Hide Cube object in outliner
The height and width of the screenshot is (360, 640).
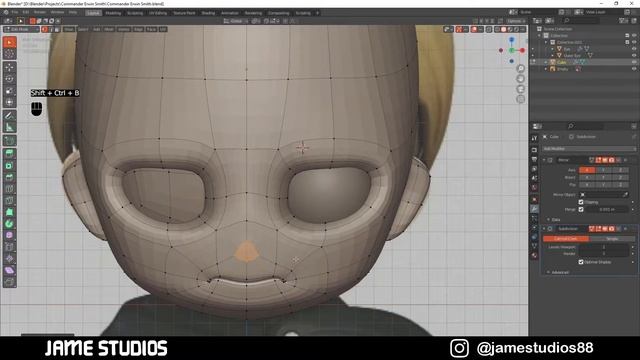[634, 62]
